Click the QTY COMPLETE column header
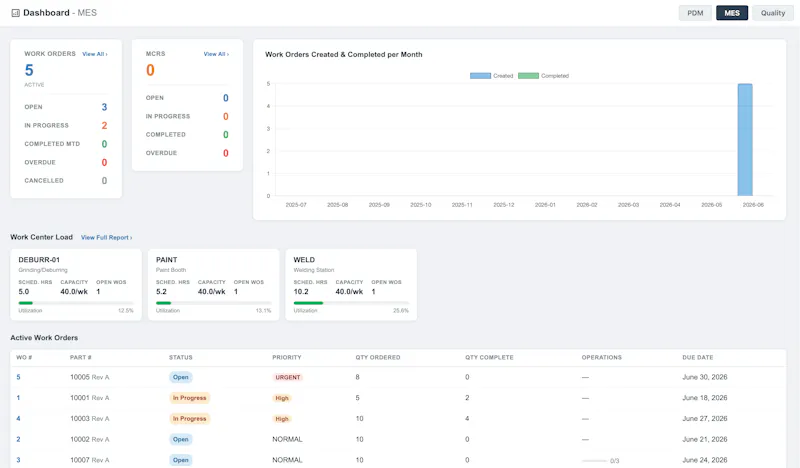800x468 pixels. point(489,357)
